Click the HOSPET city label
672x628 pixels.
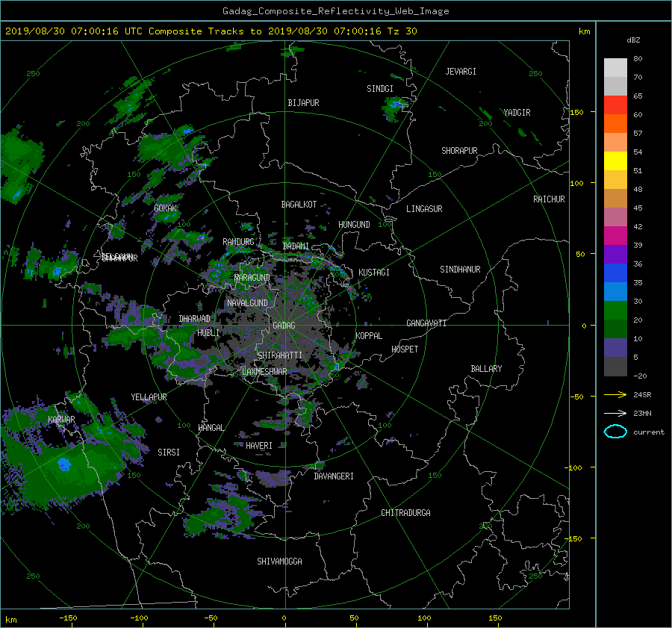(x=405, y=349)
